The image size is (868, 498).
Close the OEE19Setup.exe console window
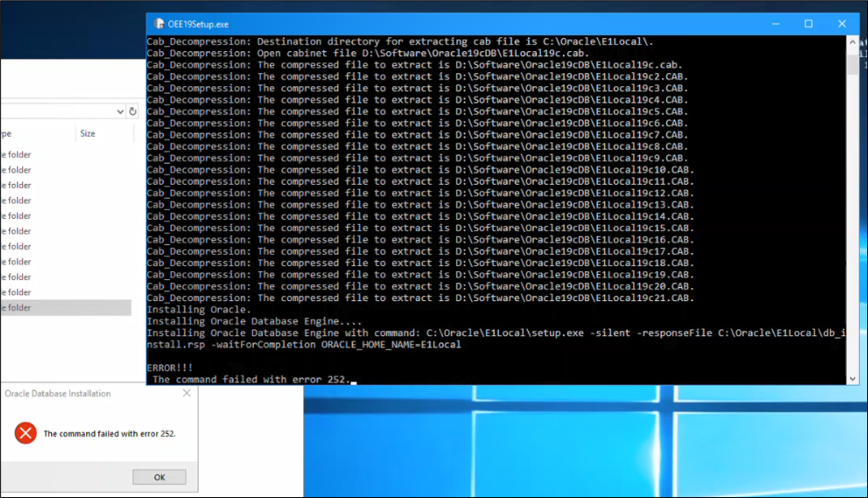842,24
